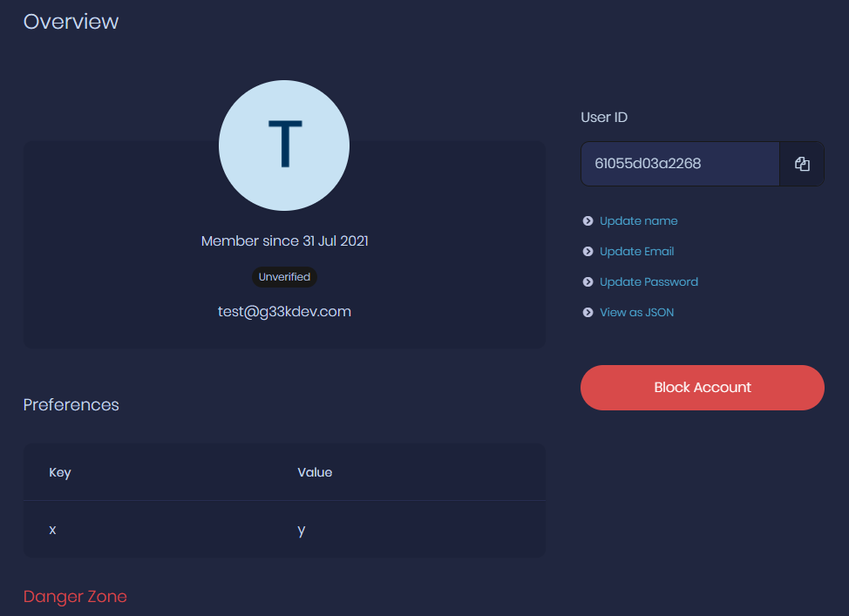Click the Key column header

tap(60, 472)
